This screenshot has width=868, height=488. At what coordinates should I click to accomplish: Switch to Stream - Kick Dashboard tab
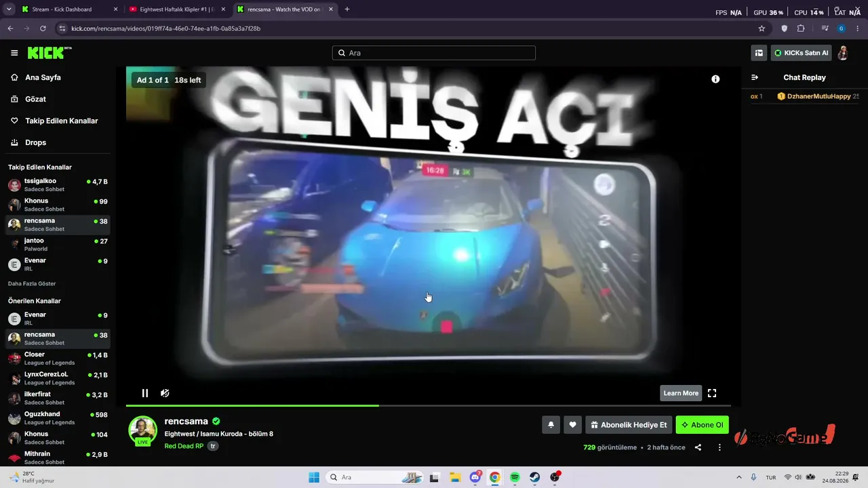click(x=70, y=9)
